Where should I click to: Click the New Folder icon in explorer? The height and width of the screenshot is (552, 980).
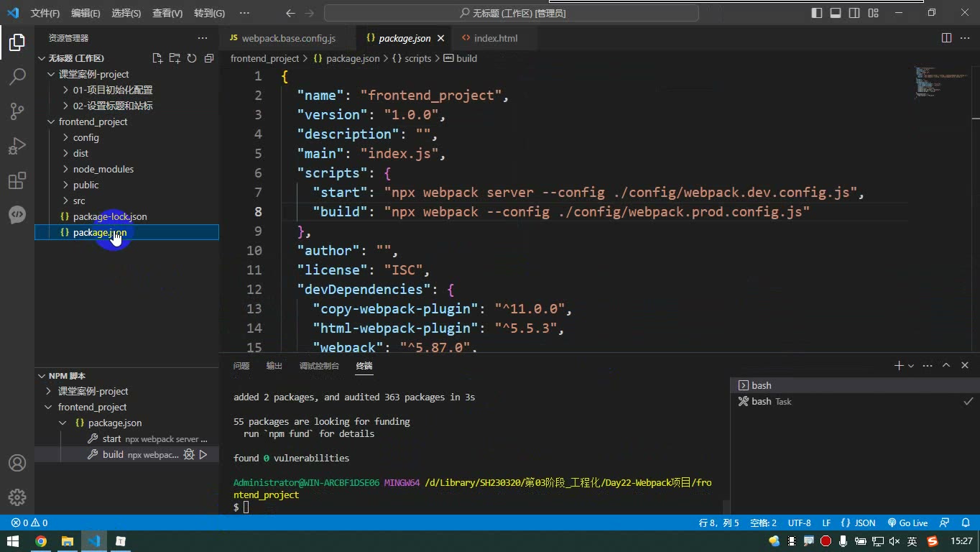coord(175,58)
